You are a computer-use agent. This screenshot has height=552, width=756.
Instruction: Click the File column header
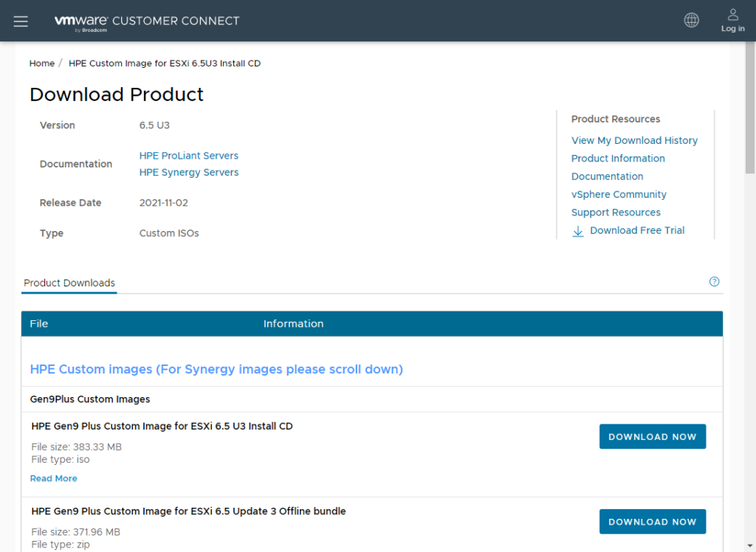click(38, 323)
